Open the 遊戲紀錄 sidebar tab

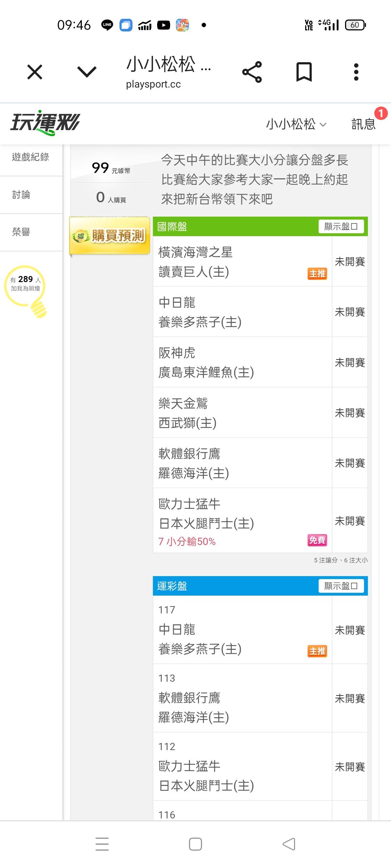[x=31, y=157]
